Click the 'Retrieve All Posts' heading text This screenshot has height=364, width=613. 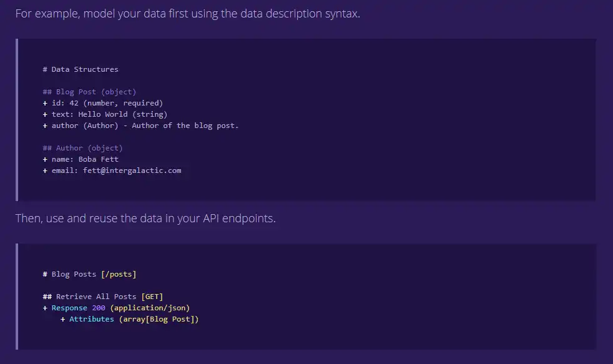[x=96, y=297]
